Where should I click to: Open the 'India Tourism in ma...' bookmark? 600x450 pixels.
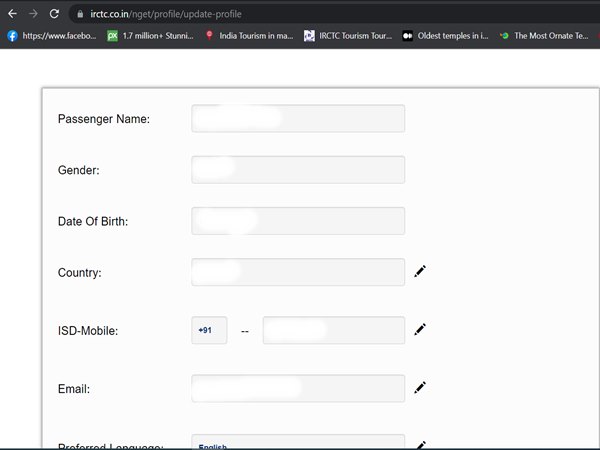pos(249,36)
